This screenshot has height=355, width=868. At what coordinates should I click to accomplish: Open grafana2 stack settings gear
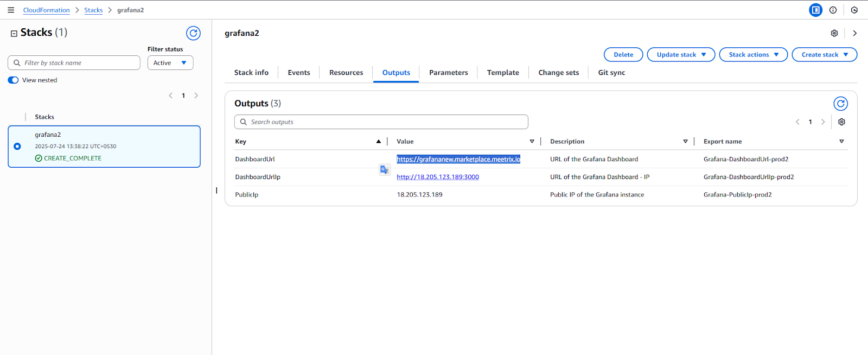pos(834,33)
